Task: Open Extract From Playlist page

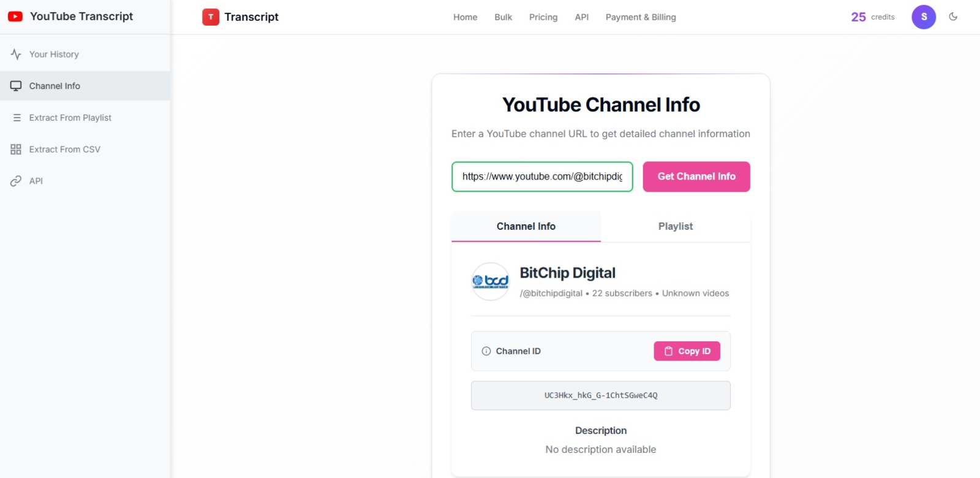Action: 70,118
